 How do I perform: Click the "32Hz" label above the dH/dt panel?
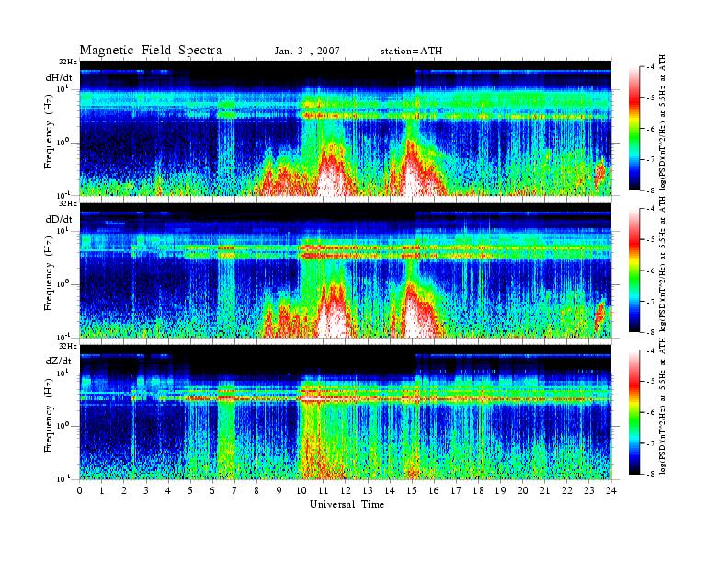(68, 62)
